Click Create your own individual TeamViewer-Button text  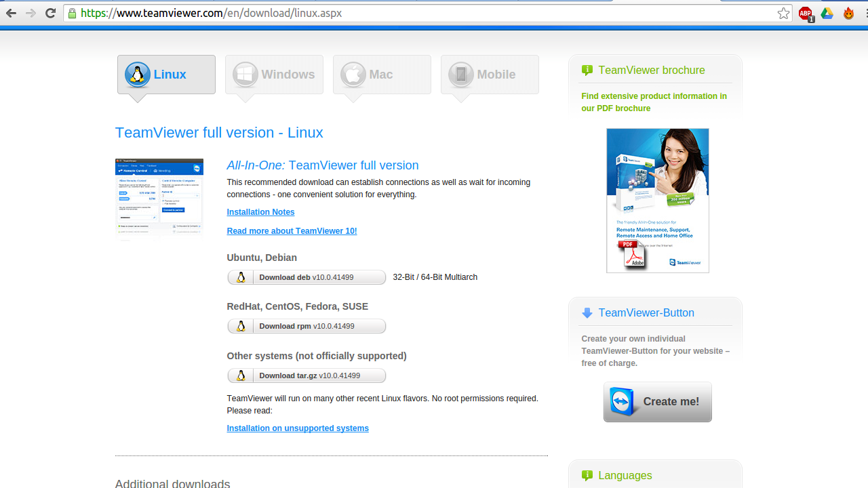tap(655, 351)
